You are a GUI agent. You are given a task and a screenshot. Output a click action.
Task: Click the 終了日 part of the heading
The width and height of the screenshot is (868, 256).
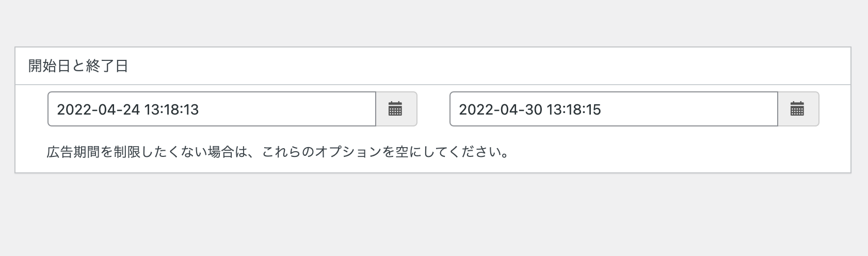(x=107, y=66)
